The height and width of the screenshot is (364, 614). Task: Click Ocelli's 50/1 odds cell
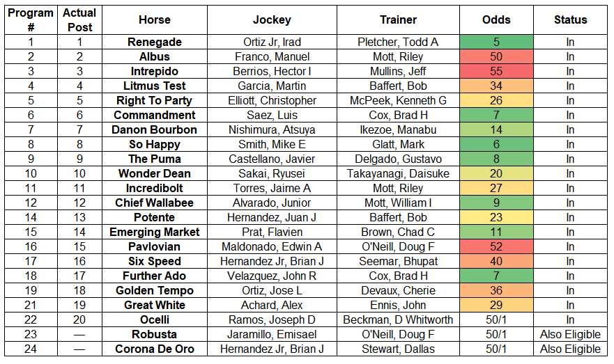(496, 319)
